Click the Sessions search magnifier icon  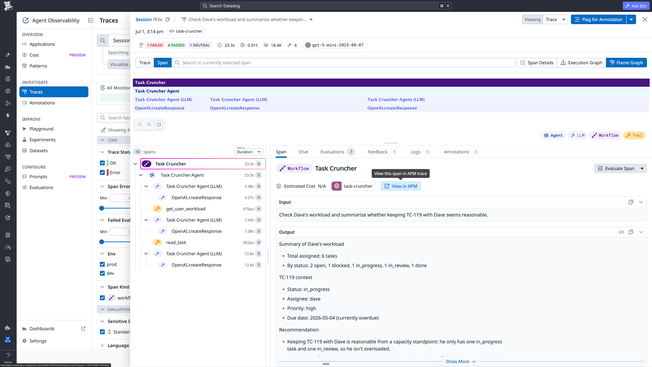[102, 40]
